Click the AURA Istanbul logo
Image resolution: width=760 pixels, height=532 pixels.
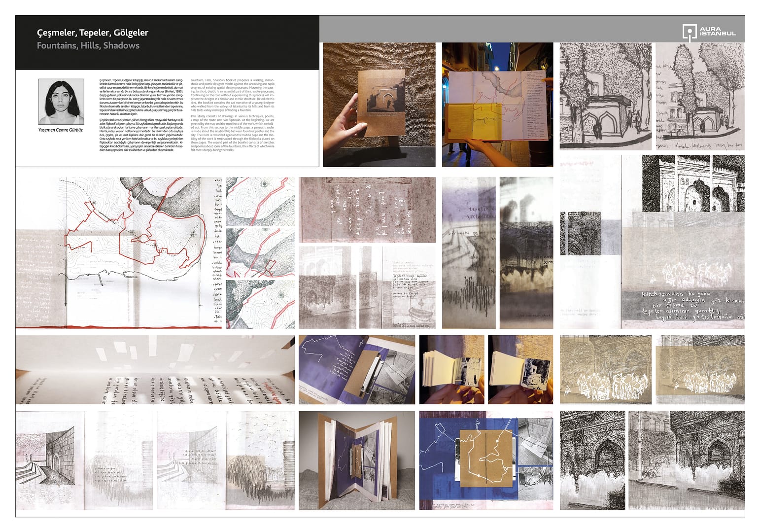click(709, 32)
